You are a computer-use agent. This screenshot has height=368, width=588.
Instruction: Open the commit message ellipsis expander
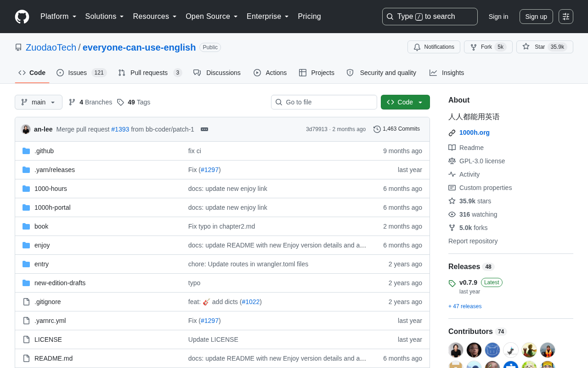pyautogui.click(x=204, y=129)
